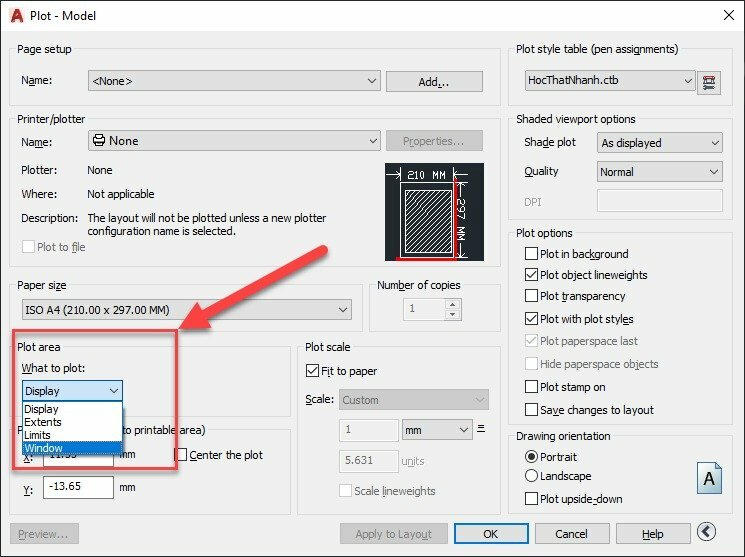Uncheck Fit to paper option

(313, 371)
